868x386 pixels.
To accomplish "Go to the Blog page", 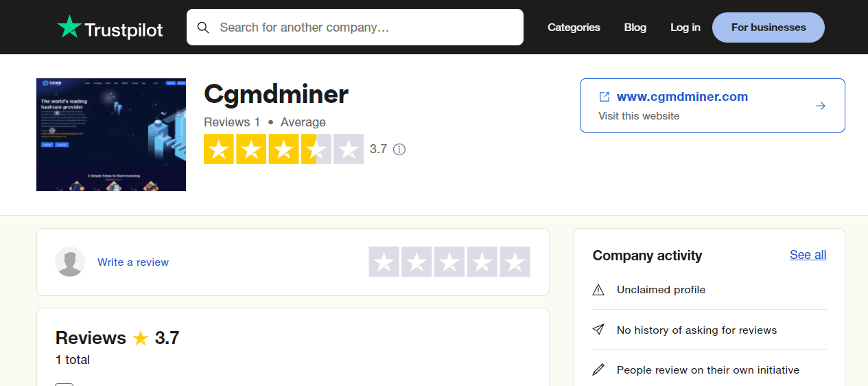I will (x=635, y=27).
